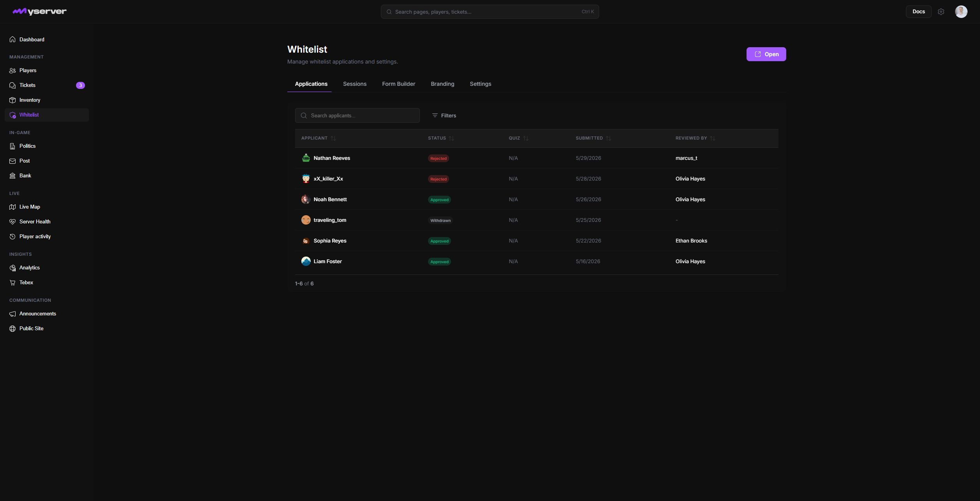
Task: Click the Public Site globe icon
Action: [12, 329]
